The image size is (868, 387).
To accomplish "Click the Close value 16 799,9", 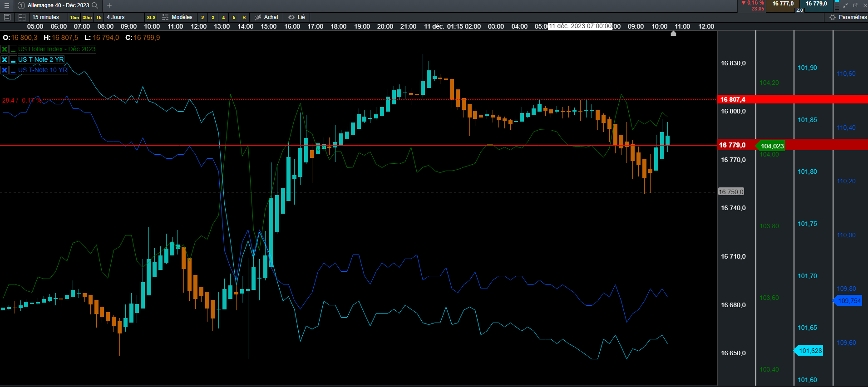I will (147, 38).
